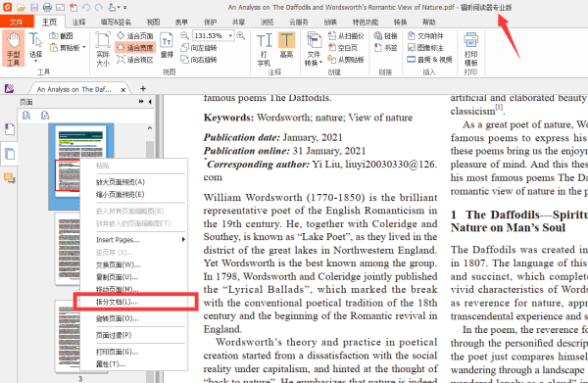Click 打印模板 print template button

click(x=470, y=49)
